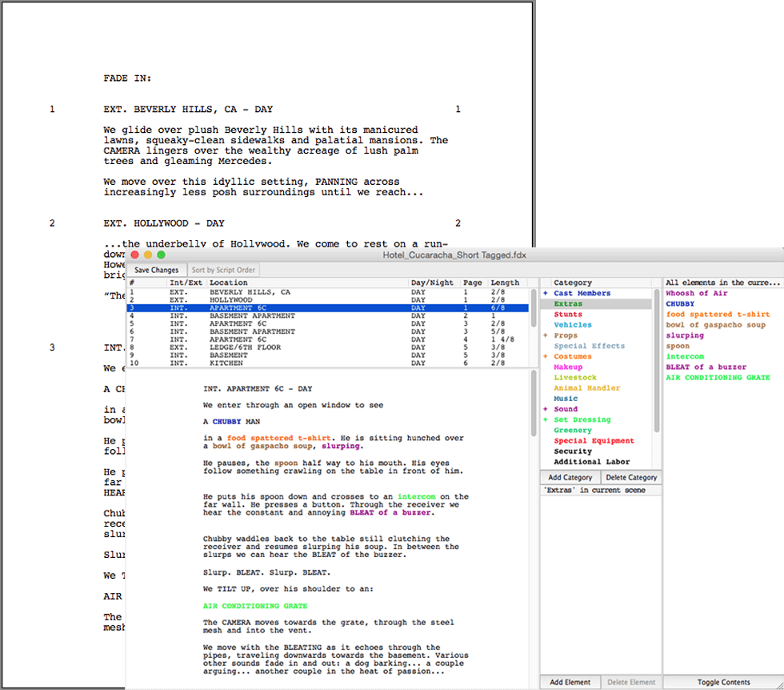This screenshot has width=784, height=690.
Task: Select the Music category
Action: pos(566,399)
